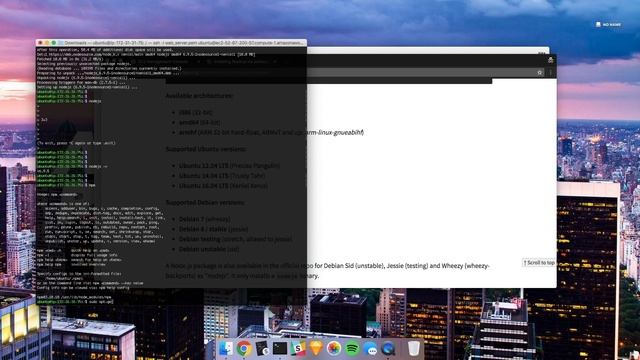This screenshot has width=640, height=360.
Task: Click 'i386 (32-bit)' list item
Action: [196, 112]
